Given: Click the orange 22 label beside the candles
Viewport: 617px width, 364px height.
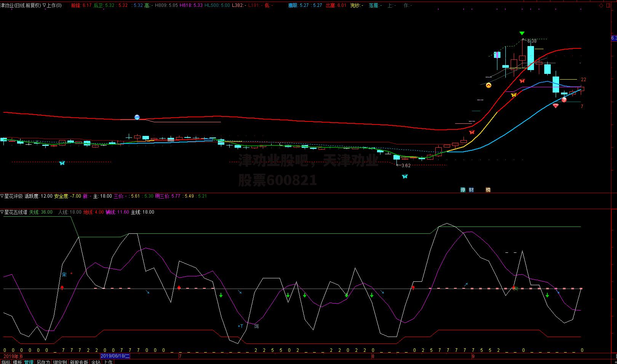Looking at the screenshot, I should pyautogui.click(x=583, y=80).
